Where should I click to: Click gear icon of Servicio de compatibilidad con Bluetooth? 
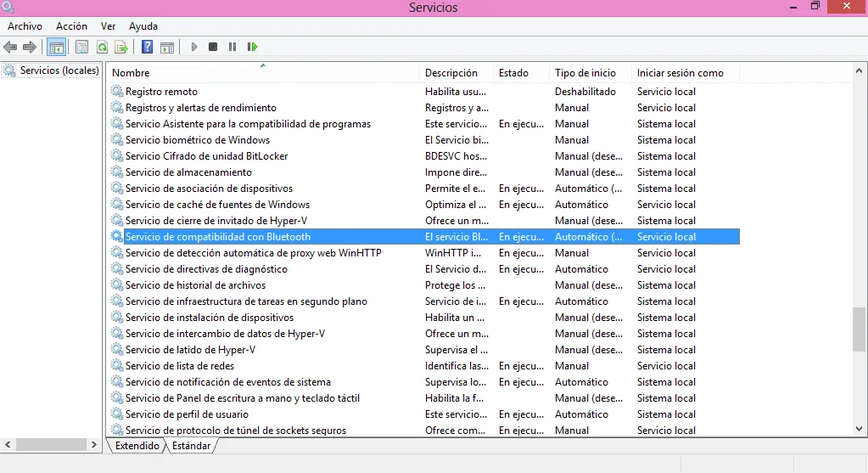[x=117, y=236]
